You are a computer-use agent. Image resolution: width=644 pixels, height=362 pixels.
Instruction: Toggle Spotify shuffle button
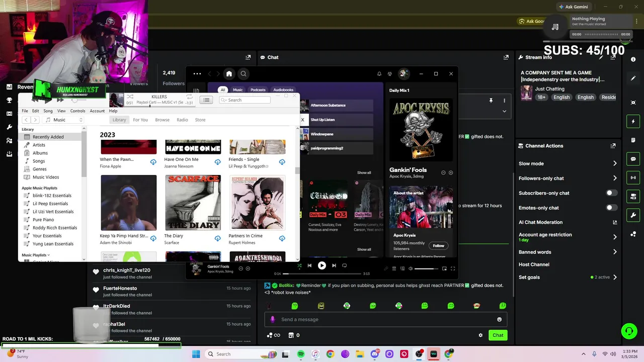point(299,265)
